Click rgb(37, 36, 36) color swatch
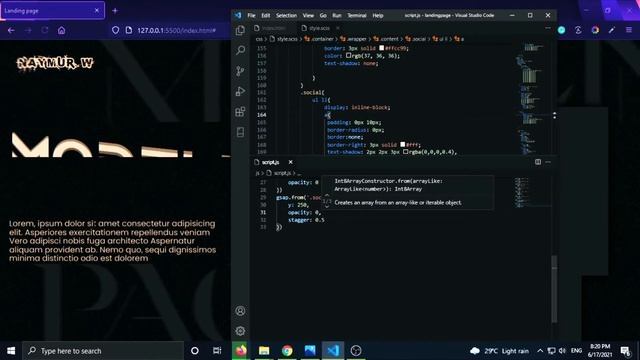 (x=348, y=56)
